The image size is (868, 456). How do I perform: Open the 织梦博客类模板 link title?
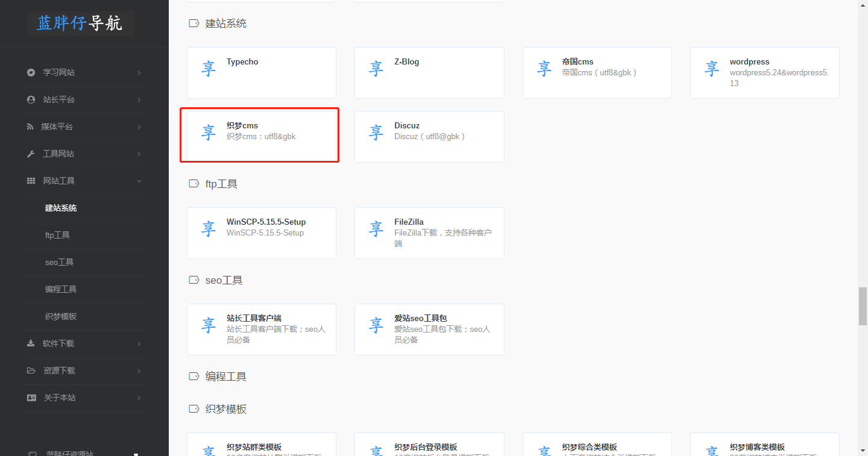(757, 447)
